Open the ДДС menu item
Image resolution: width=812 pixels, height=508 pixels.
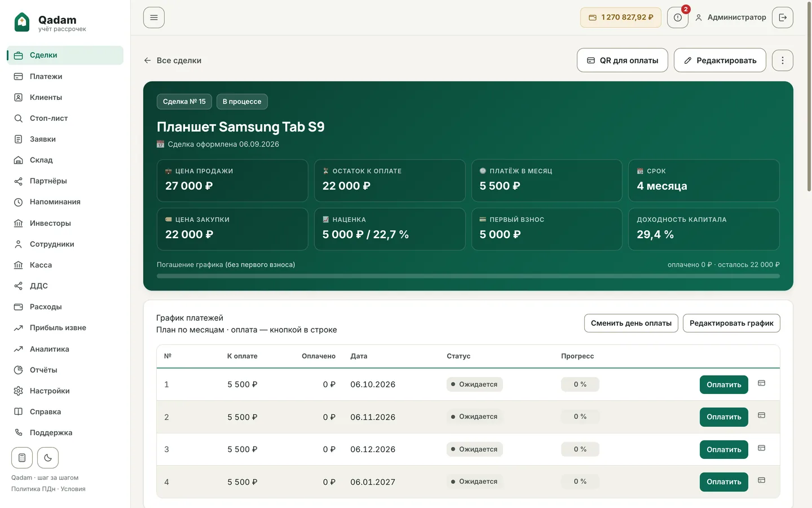pos(65,286)
